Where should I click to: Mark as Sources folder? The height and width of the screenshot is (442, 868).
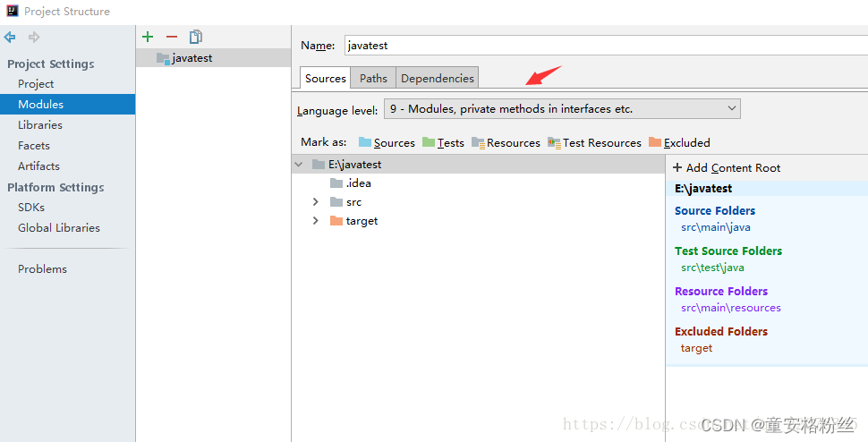(x=387, y=143)
